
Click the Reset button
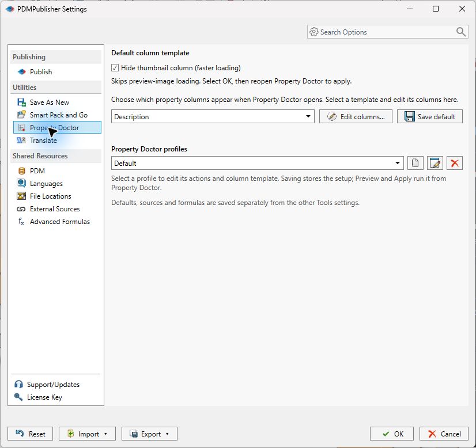[x=30, y=434]
